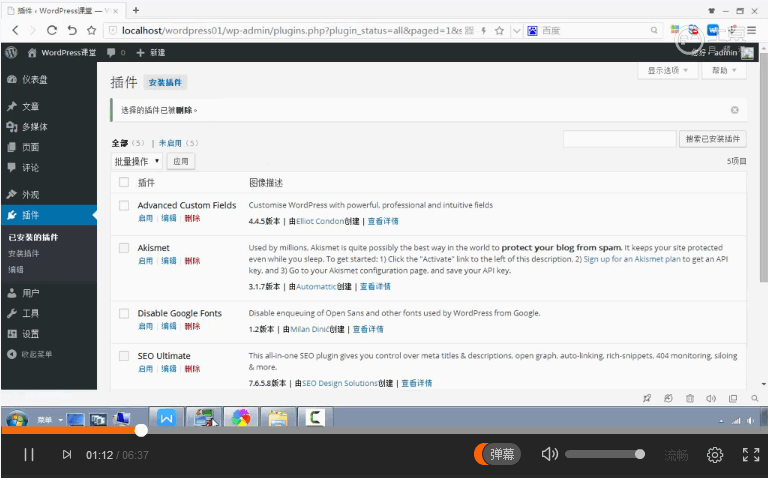
Task: Click search magnifier in Baidu box
Action: pyautogui.click(x=654, y=30)
